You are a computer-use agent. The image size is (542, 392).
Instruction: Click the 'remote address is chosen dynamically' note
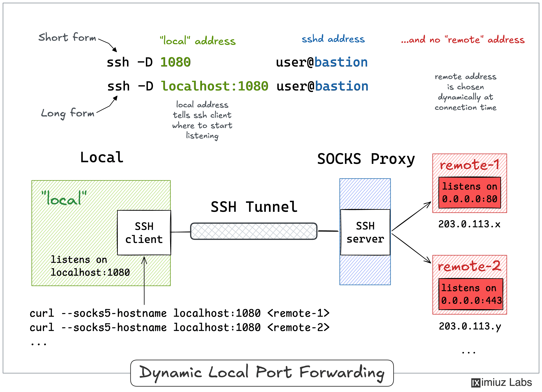(466, 92)
